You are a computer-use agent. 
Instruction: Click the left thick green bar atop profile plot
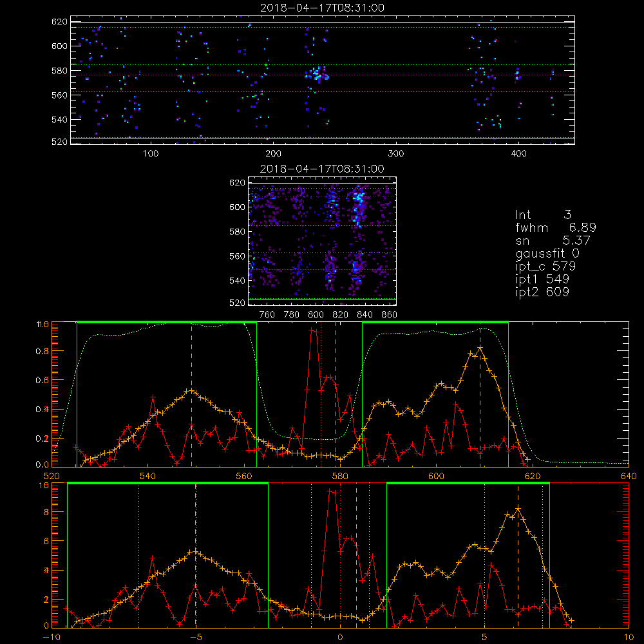click(x=167, y=323)
